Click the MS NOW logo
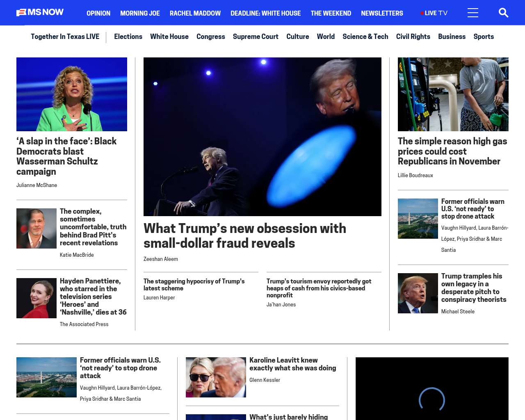This screenshot has width=525, height=420. (40, 12)
